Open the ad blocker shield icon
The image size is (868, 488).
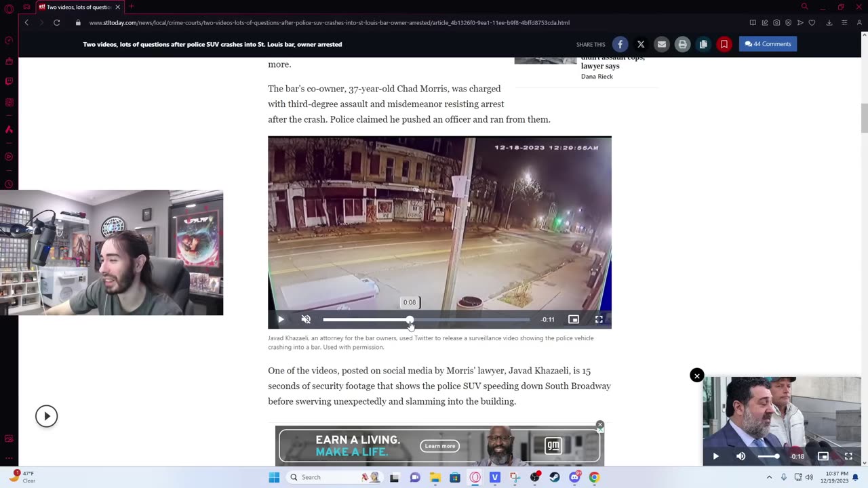pyautogui.click(x=788, y=22)
